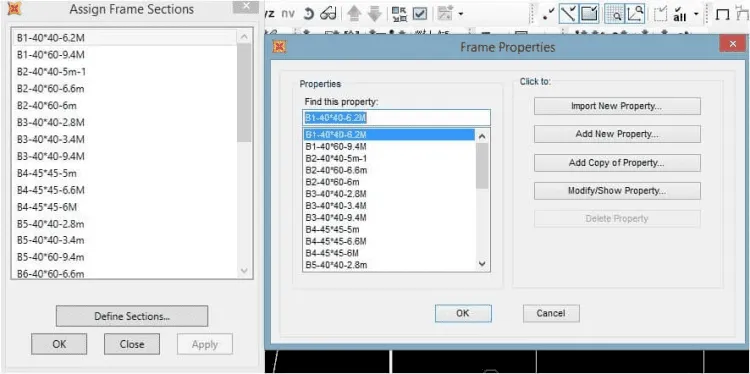750x374 pixels.
Task: Click the Find this property field
Action: 397,118
